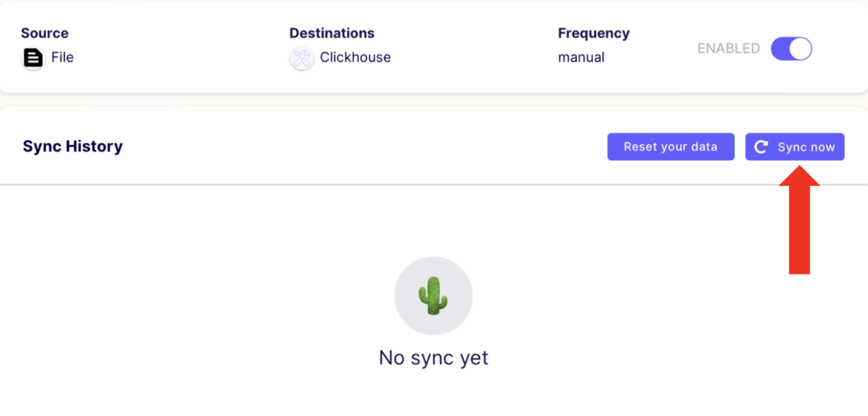868x416 pixels.
Task: Click the cactus emoji icon
Action: (433, 296)
